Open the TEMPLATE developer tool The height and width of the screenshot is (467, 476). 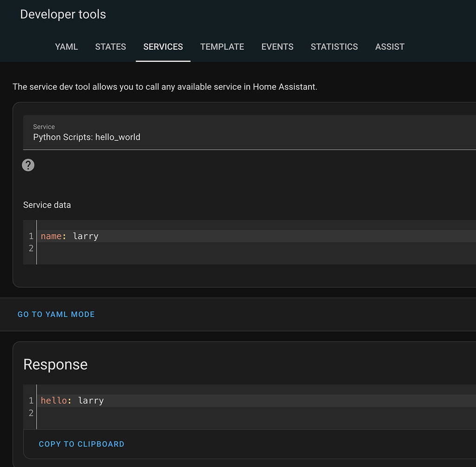(x=222, y=46)
